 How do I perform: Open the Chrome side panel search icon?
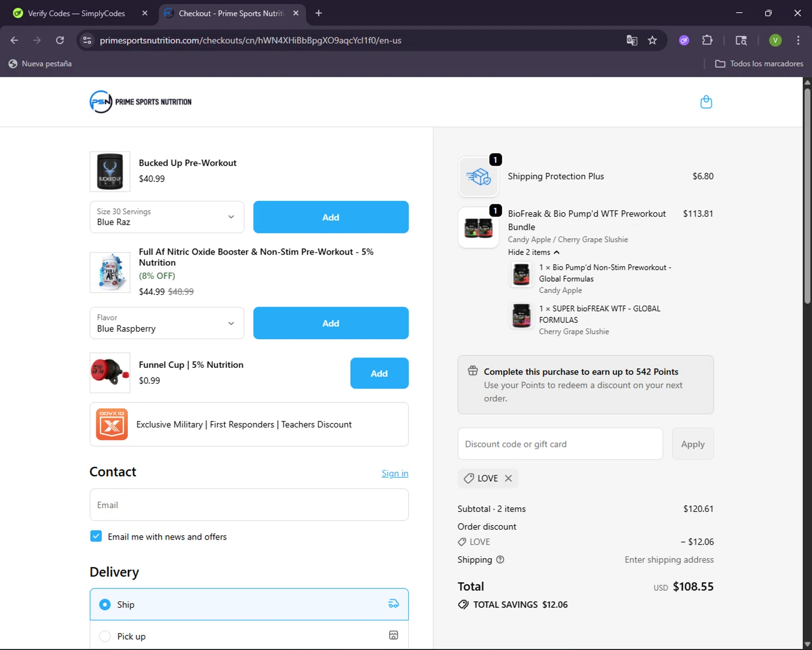tap(741, 40)
